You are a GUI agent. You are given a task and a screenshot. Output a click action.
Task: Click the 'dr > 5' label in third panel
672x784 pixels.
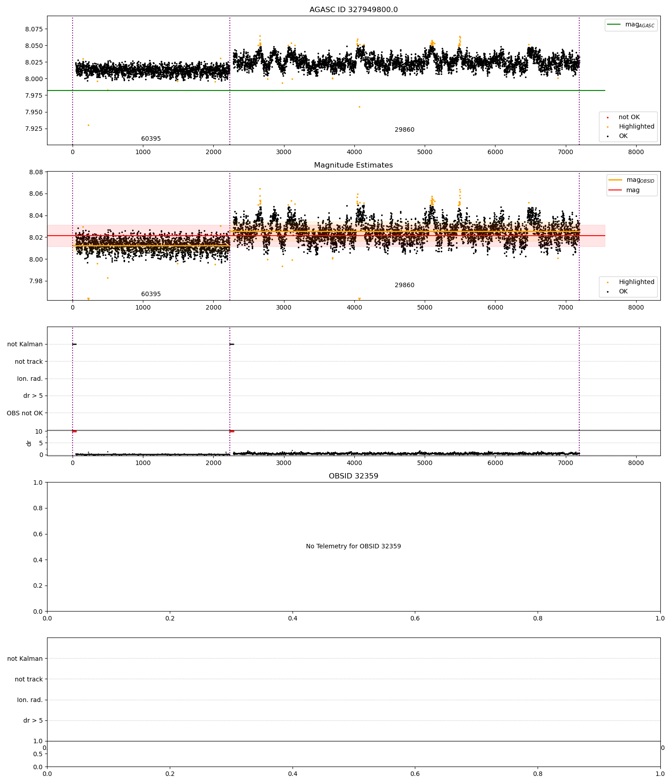pos(33,396)
